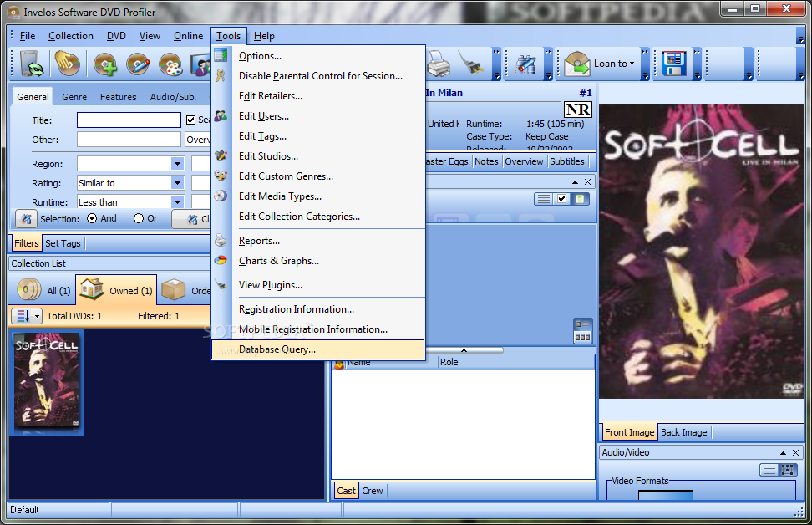Click the spray bottle toolbar icon

pos(525,64)
